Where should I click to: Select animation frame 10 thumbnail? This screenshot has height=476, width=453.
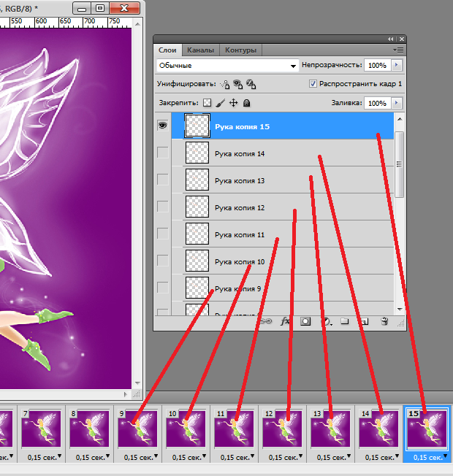[186, 429]
